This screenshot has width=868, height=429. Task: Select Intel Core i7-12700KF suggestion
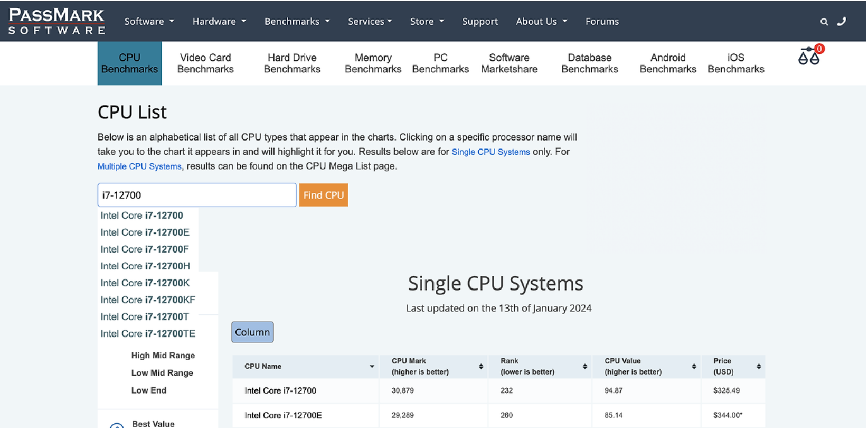pyautogui.click(x=148, y=301)
